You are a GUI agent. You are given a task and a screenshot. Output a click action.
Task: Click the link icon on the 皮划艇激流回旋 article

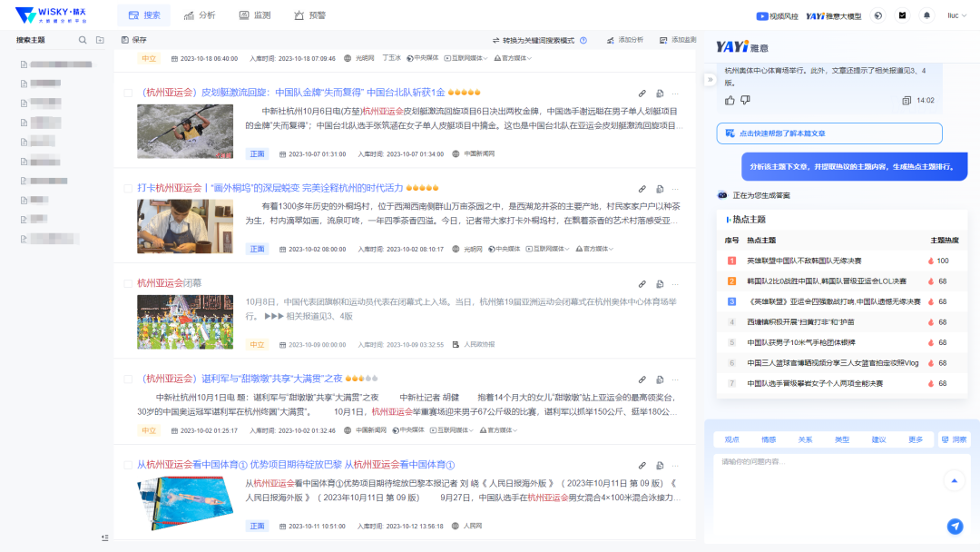coord(642,93)
